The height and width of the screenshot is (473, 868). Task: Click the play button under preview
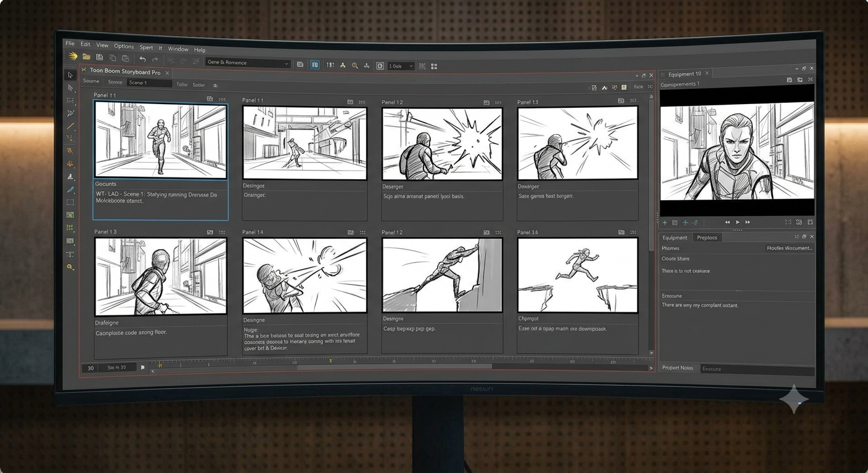click(737, 222)
